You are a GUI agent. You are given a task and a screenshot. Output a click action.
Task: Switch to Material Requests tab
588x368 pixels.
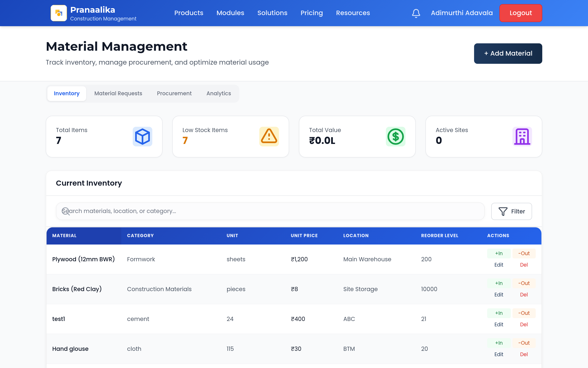click(118, 93)
